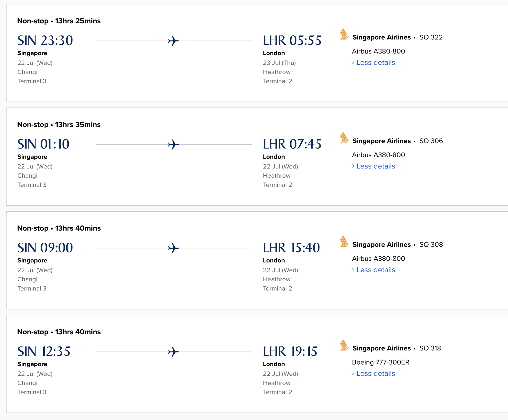This screenshot has height=420, width=508.
Task: Click Singapore Airlines logo beside SQ 322
Action: point(344,34)
